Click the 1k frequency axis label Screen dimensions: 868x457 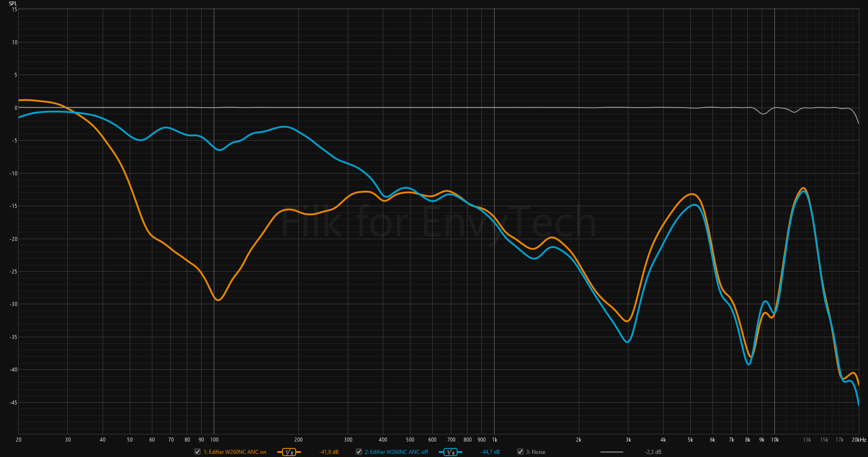tap(495, 440)
